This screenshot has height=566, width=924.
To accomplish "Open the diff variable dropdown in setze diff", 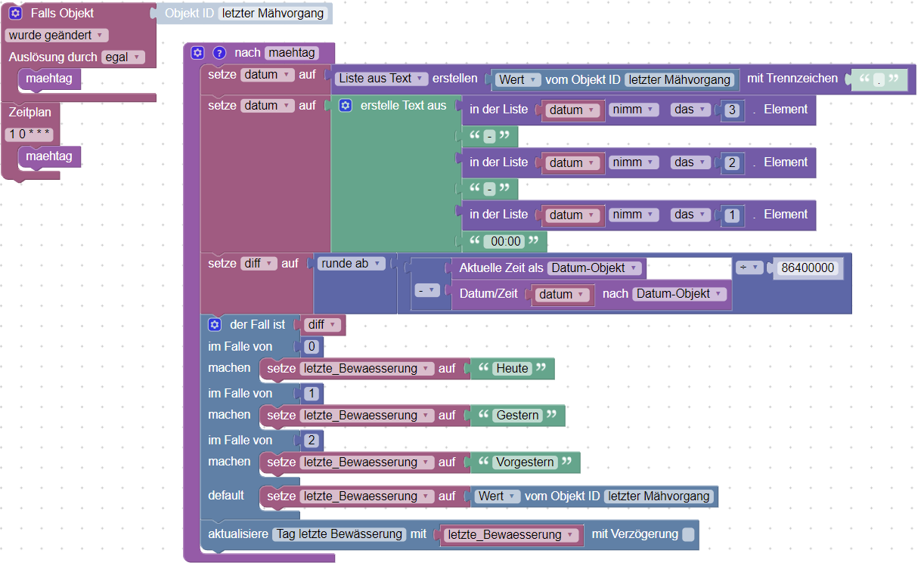I will (259, 264).
